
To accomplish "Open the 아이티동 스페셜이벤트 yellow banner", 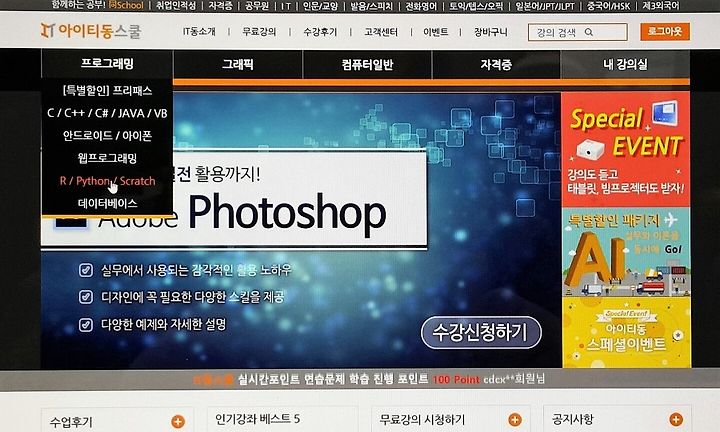I will [626, 333].
